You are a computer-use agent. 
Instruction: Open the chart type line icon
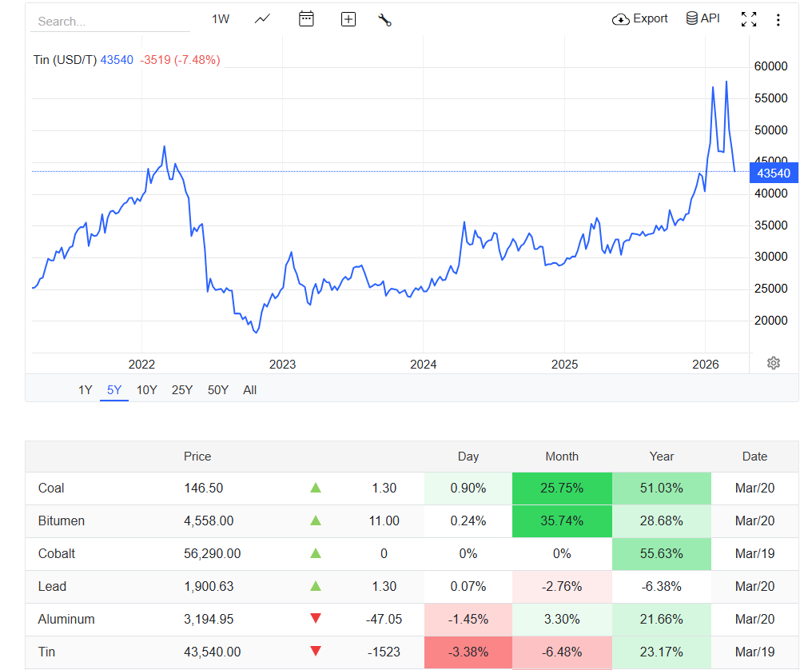click(262, 19)
